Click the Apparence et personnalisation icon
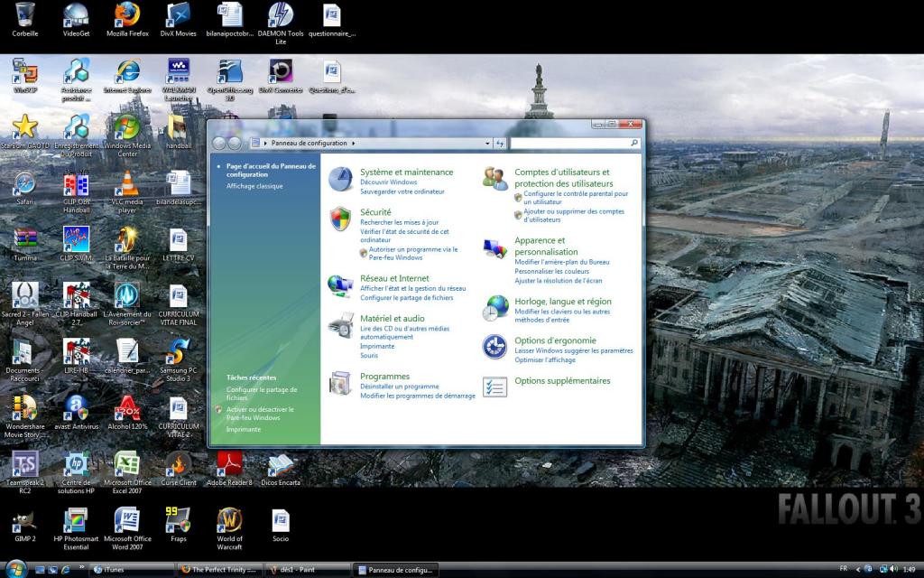This screenshot has height=578, width=924. coord(495,249)
